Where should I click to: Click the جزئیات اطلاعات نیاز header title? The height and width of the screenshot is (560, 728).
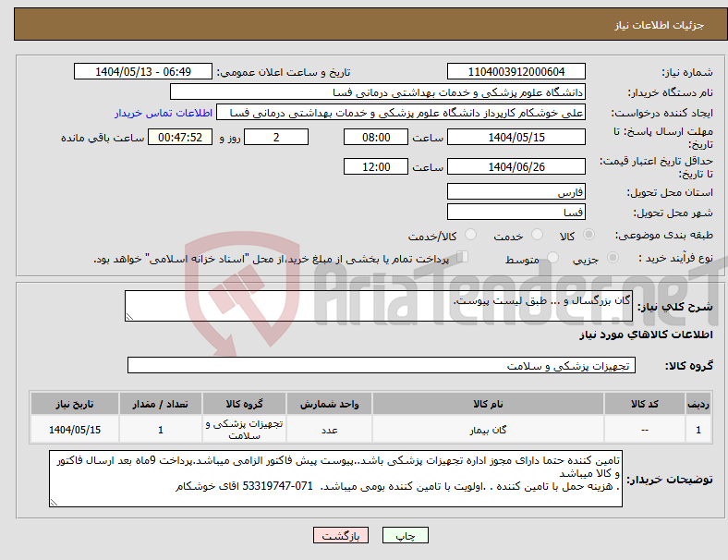(x=660, y=25)
